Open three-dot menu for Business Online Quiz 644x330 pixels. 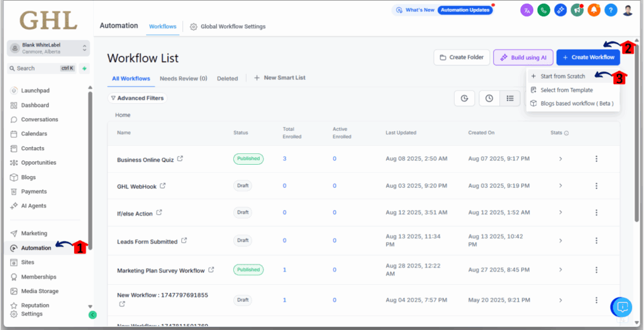(x=596, y=159)
